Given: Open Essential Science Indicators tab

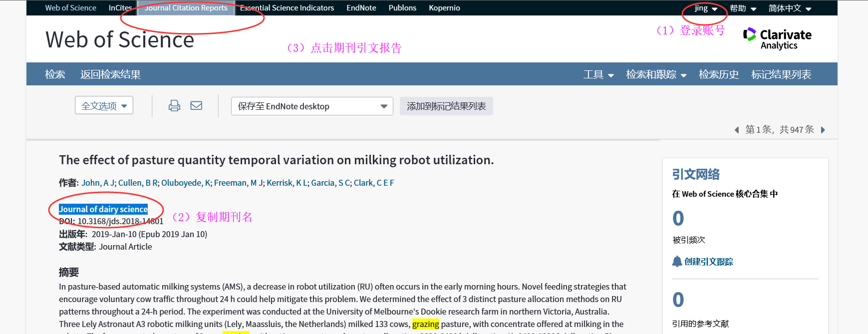Looking at the screenshot, I should pos(287,8).
